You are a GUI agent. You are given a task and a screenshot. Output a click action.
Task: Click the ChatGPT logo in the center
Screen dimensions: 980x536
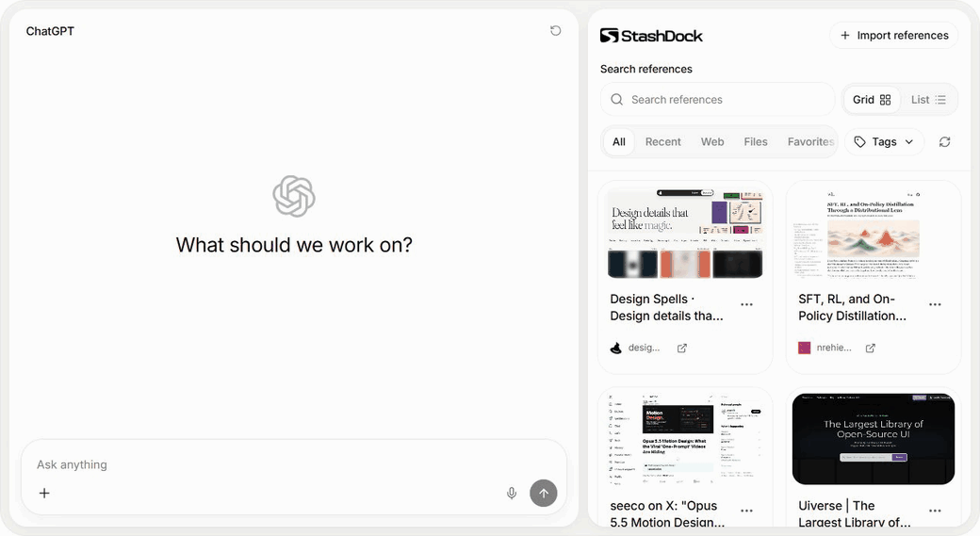coord(294,196)
